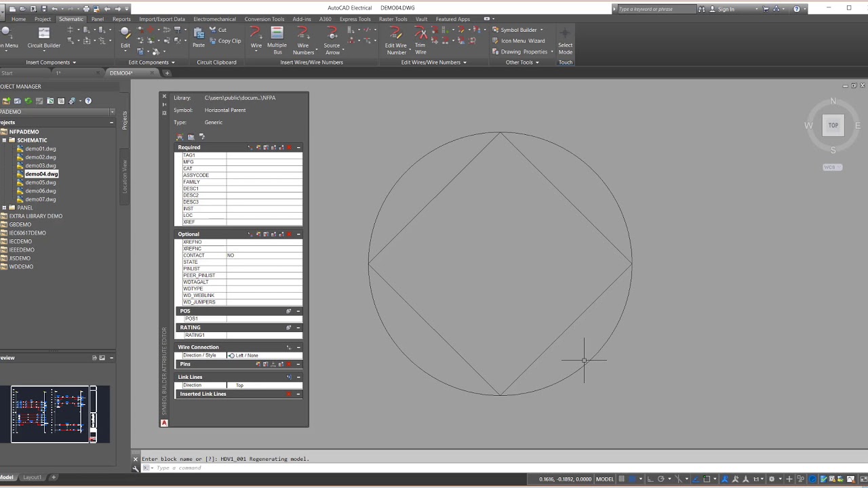Click the TOP face of the ViewCube
Screen dimensions: 868x488
pos(833,125)
